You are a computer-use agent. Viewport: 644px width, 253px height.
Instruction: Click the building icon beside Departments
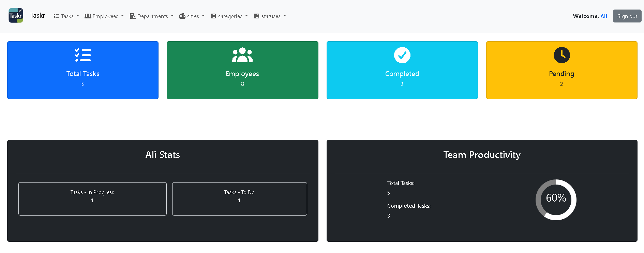pyautogui.click(x=133, y=16)
